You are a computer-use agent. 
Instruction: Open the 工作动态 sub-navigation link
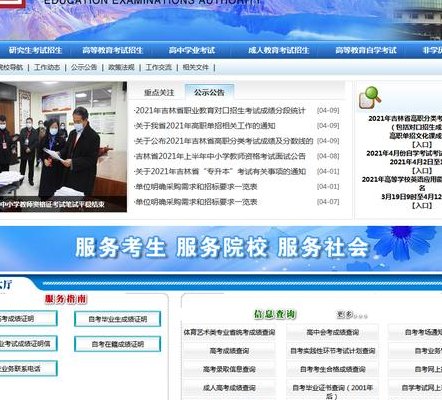[47, 67]
